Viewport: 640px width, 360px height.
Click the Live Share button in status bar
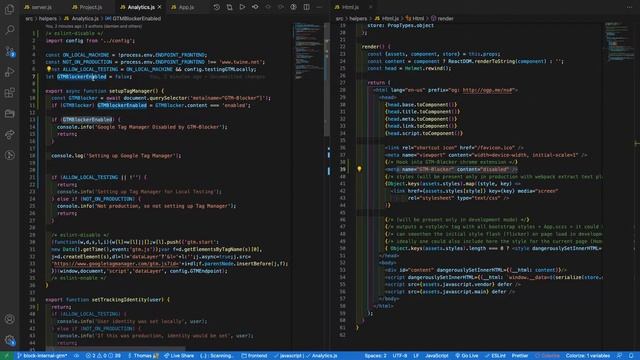179,356
